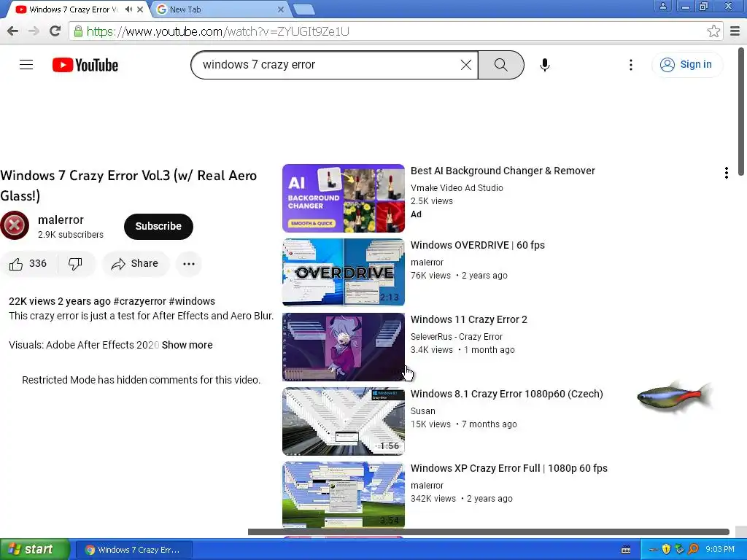Close the YouTube tab
Viewport: 747px width, 560px height.
140,9
